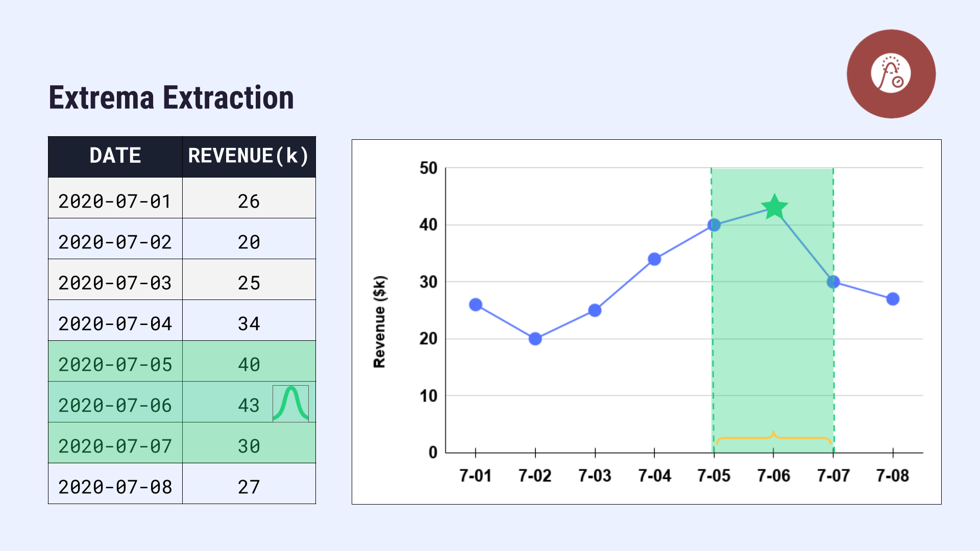Click the 7-08 data point dot

(893, 299)
